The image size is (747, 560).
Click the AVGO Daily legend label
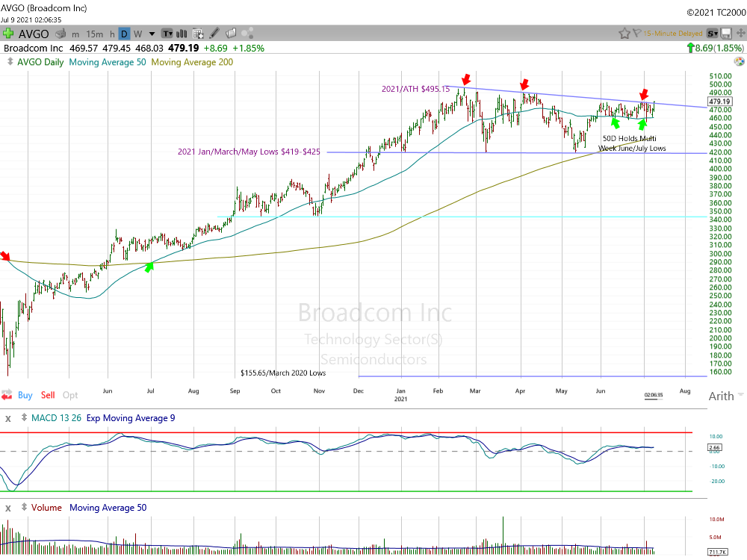click(40, 62)
